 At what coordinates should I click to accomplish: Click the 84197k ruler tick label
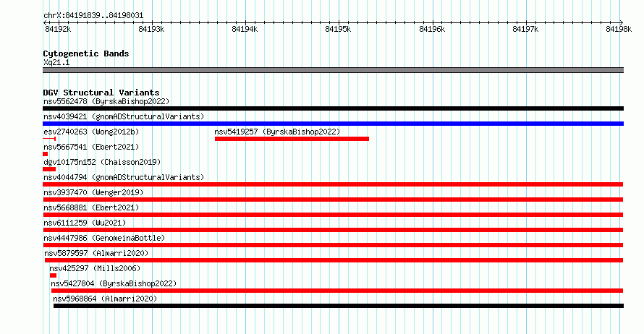click(525, 29)
